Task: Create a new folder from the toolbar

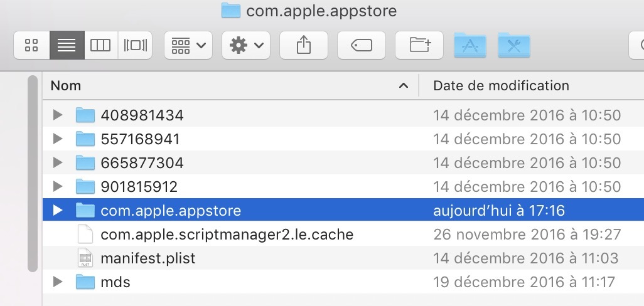Action: [x=419, y=45]
